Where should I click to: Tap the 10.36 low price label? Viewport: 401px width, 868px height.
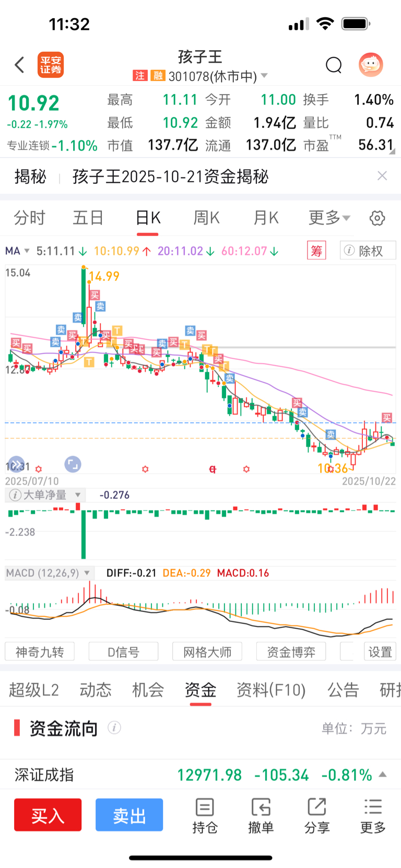pyautogui.click(x=333, y=468)
